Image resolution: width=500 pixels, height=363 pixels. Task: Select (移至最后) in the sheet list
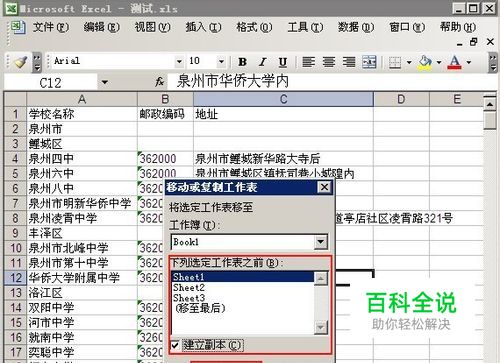click(243, 308)
